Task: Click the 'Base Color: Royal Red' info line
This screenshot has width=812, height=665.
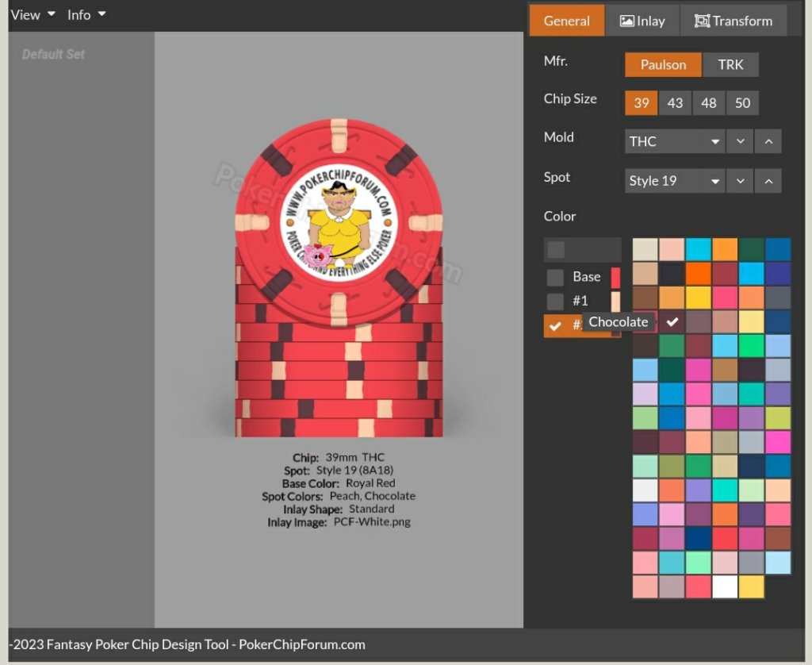Action: coord(339,483)
